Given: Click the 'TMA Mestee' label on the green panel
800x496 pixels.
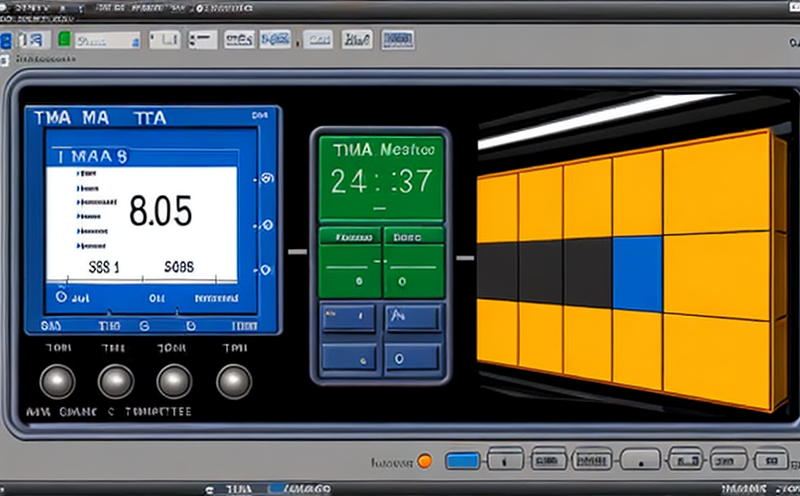Looking at the screenshot, I should tap(384, 150).
